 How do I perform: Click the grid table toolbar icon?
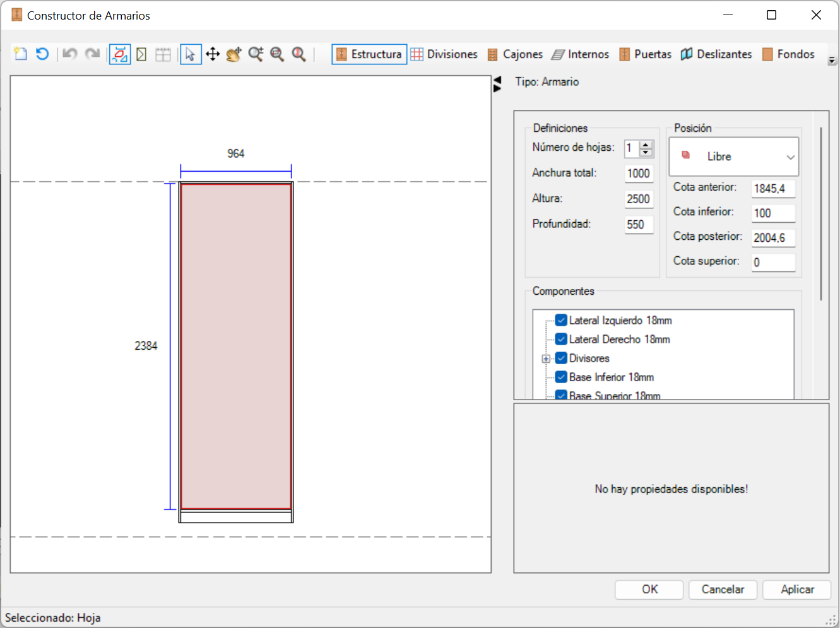coord(163,54)
